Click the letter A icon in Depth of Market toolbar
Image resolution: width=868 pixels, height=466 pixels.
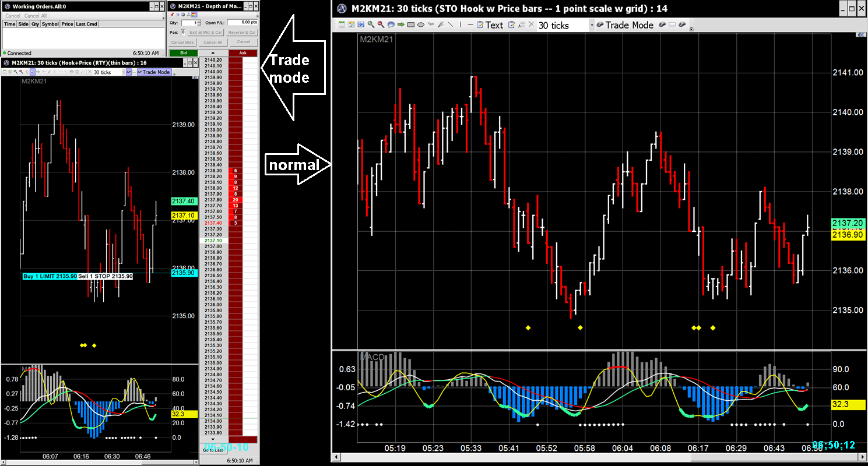pos(188,15)
